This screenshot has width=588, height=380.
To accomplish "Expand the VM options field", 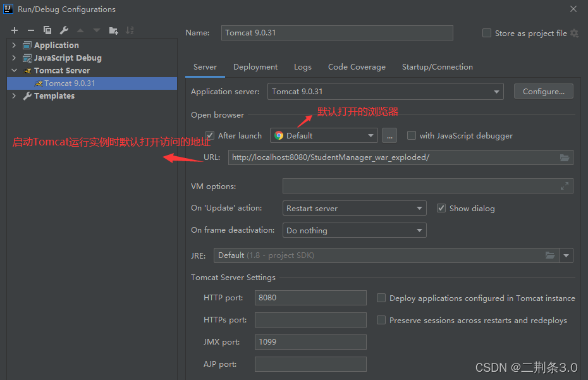I will point(565,186).
